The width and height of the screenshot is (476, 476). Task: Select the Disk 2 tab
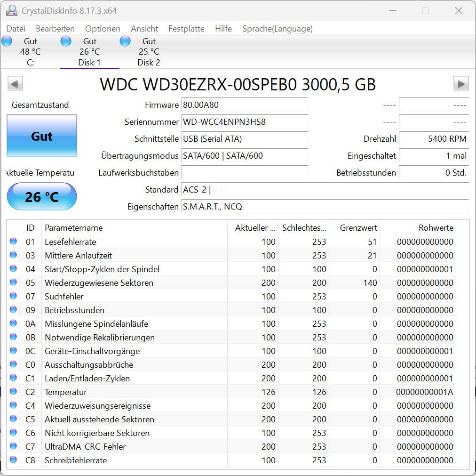(x=149, y=52)
